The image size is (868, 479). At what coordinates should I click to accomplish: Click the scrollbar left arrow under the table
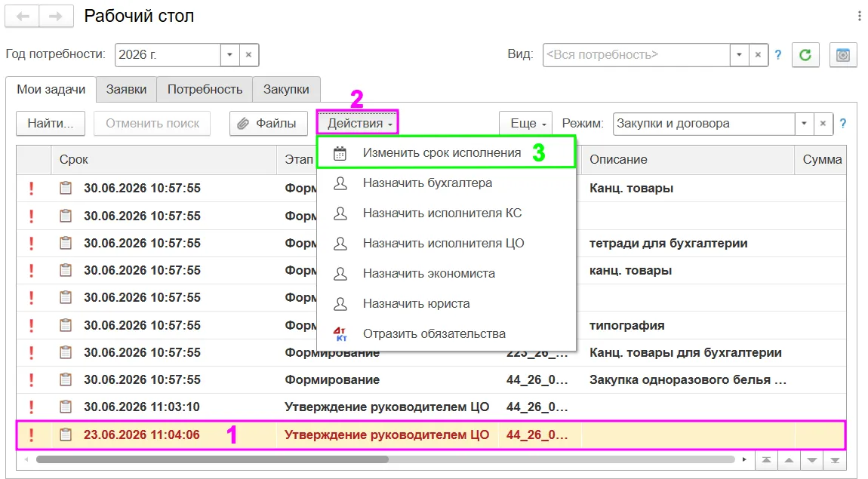pos(26,459)
